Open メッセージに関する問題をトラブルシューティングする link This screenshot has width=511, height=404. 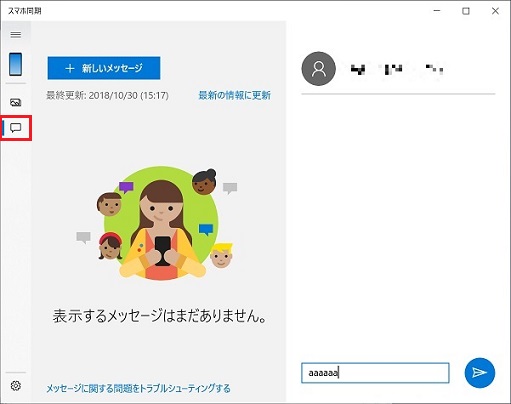pyautogui.click(x=138, y=388)
